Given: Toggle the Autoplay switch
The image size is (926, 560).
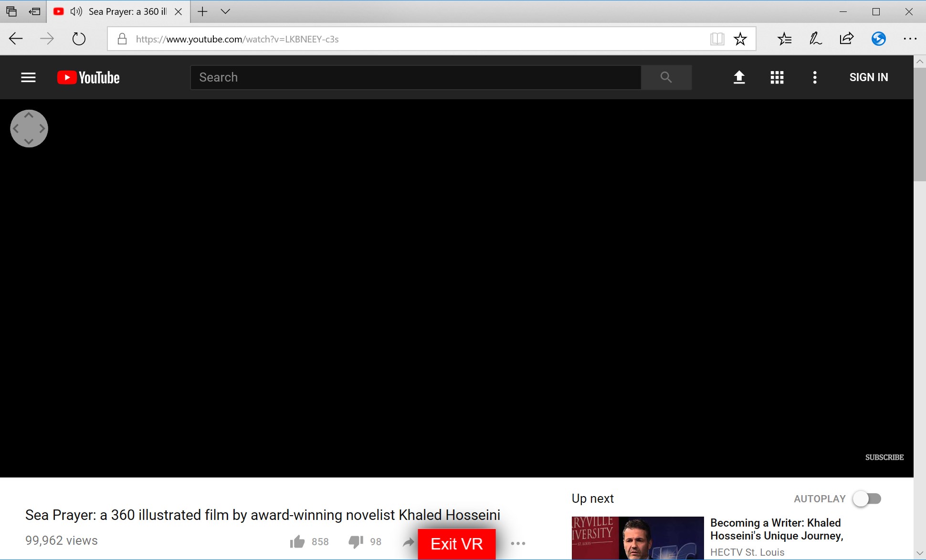Looking at the screenshot, I should click(867, 499).
